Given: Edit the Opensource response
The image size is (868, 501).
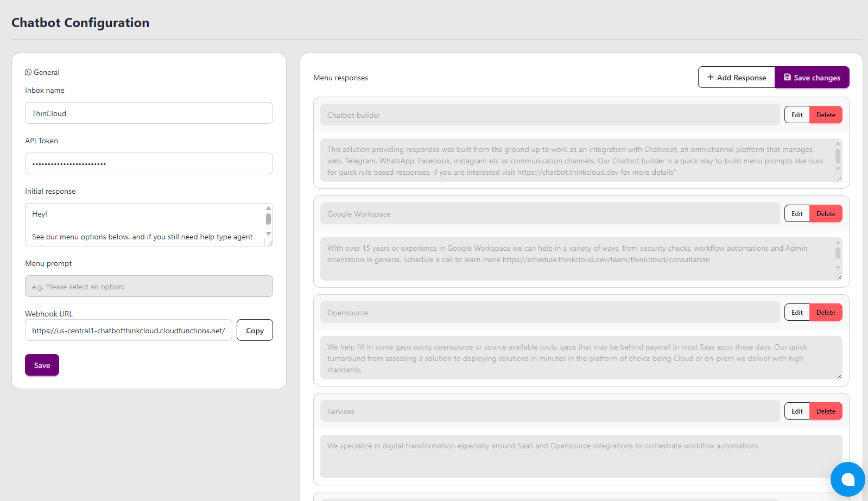Looking at the screenshot, I should (797, 312).
